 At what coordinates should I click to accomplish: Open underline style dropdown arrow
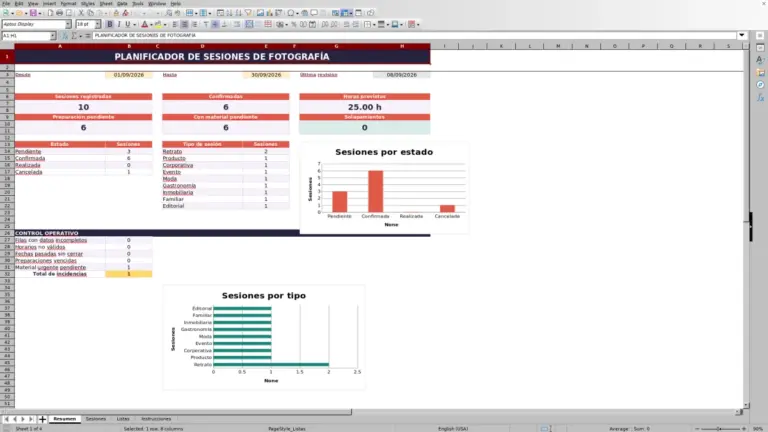[x=134, y=24]
